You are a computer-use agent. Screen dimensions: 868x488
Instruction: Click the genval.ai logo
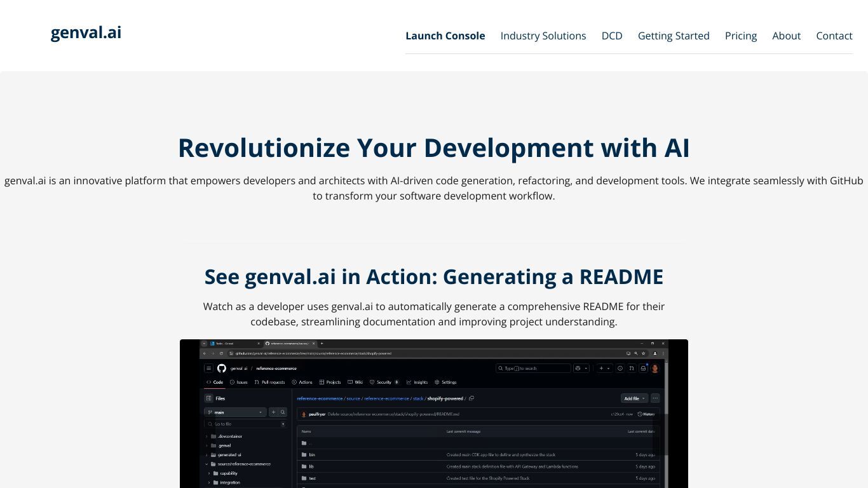(x=86, y=32)
